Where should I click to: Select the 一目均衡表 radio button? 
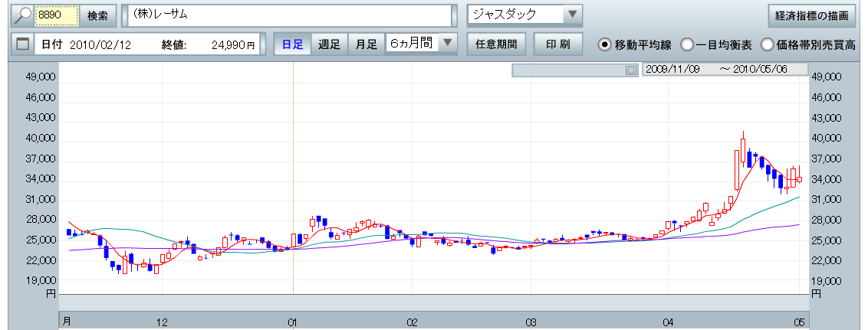[687, 44]
